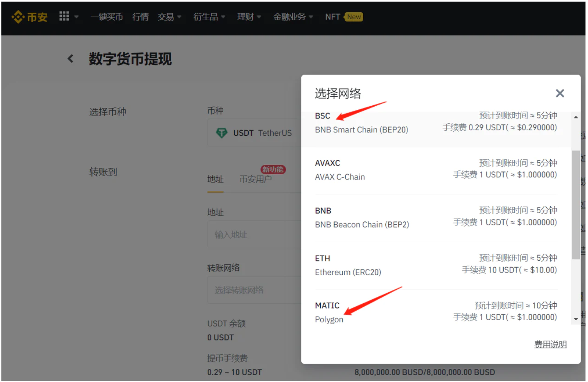The width and height of the screenshot is (588, 382).
Task: Click the 0.29 ~ 10 USDT fee range
Action: 234,372
